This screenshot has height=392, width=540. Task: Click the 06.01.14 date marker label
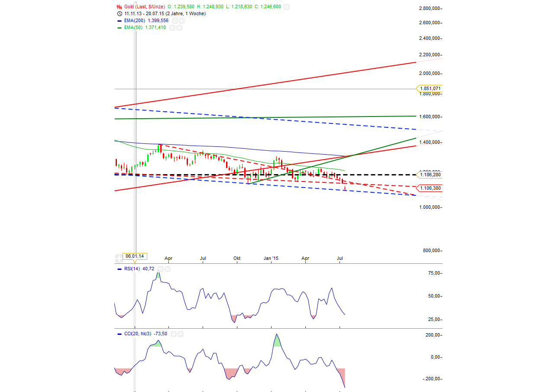(x=135, y=256)
